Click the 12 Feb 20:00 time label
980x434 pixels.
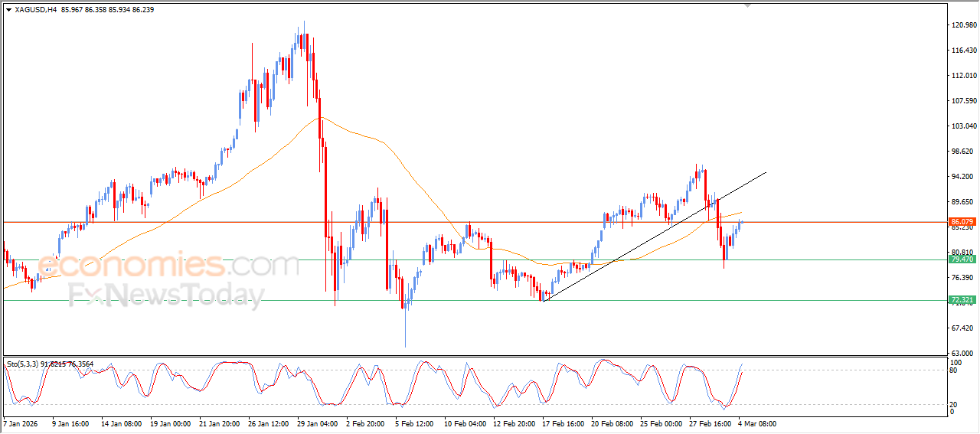pyautogui.click(x=514, y=423)
